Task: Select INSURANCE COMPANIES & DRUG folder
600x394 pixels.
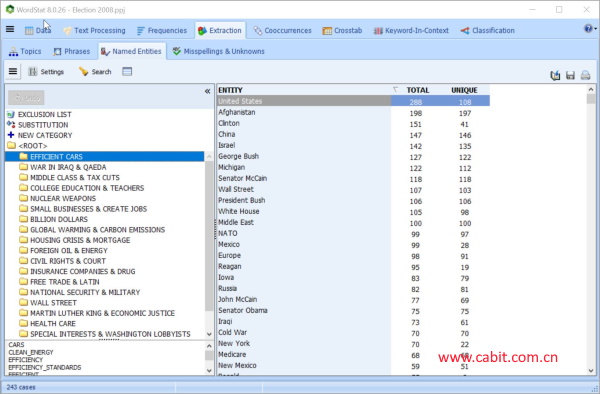Action: click(77, 271)
